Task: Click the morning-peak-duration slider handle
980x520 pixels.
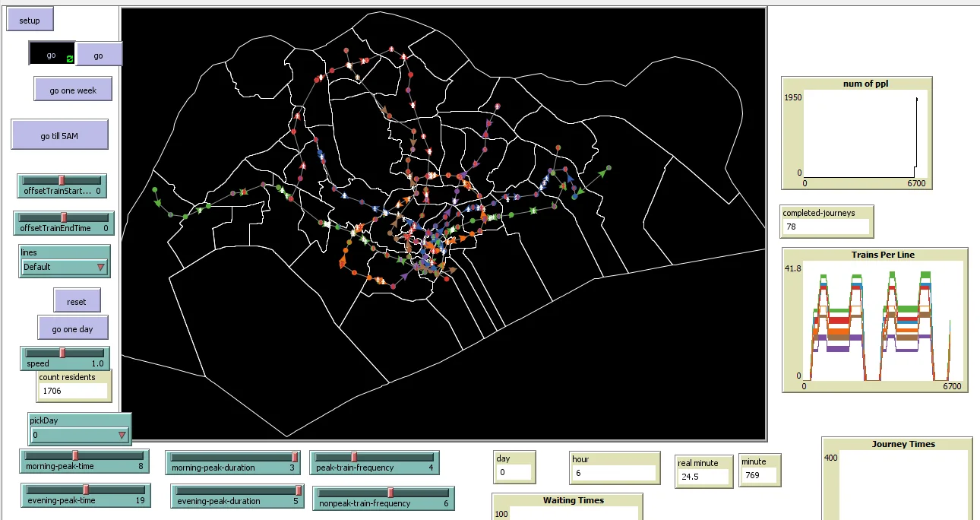Action: coord(295,457)
